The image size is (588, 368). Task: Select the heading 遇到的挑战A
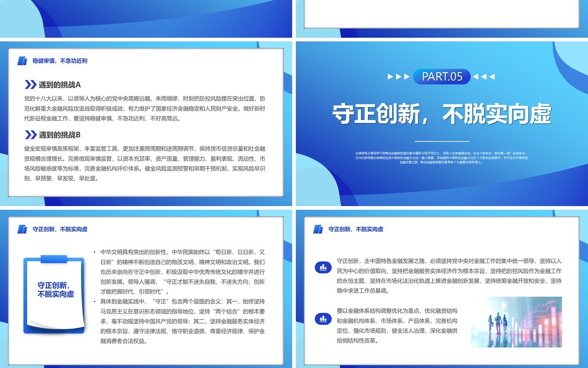(x=60, y=85)
